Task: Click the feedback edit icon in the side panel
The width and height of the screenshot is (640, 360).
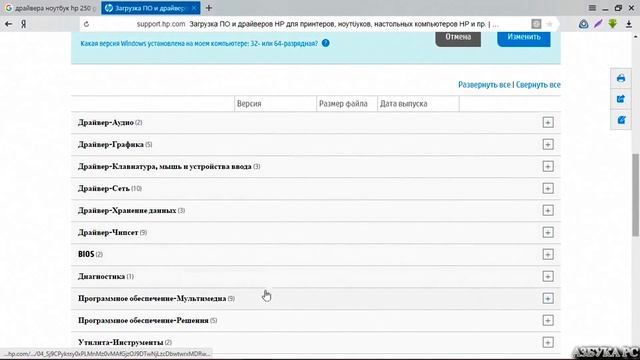Action: [x=621, y=120]
